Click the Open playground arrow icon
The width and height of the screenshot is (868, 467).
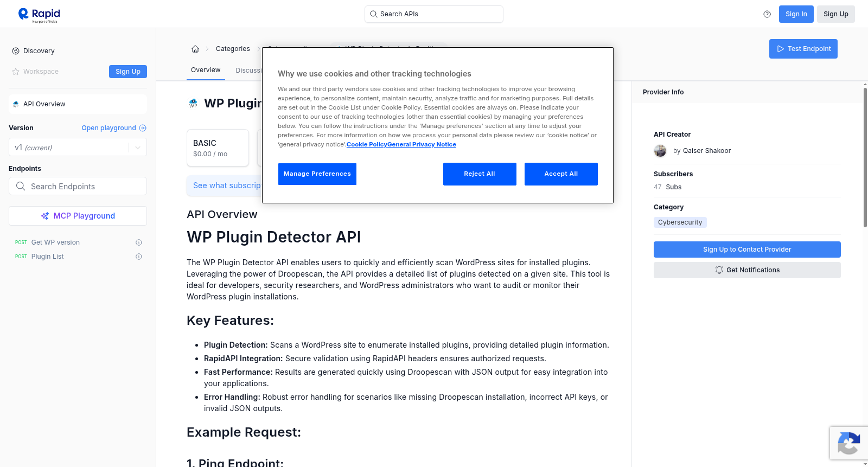point(143,128)
